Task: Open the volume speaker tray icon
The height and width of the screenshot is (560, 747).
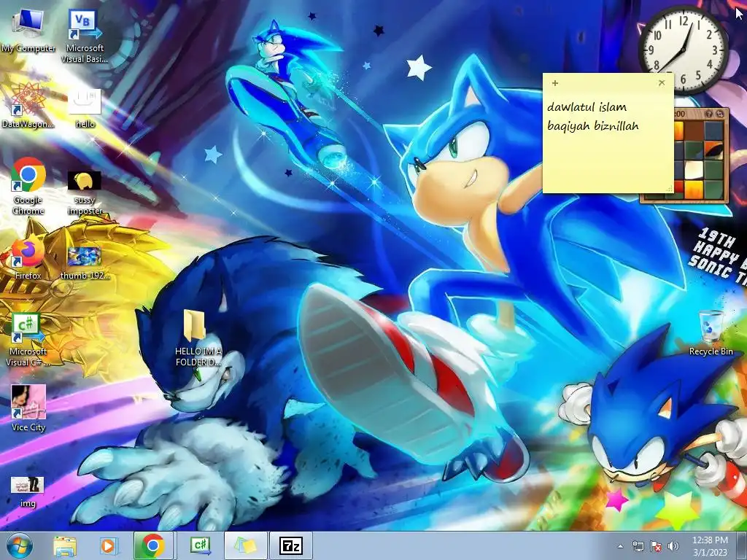Action: point(673,546)
